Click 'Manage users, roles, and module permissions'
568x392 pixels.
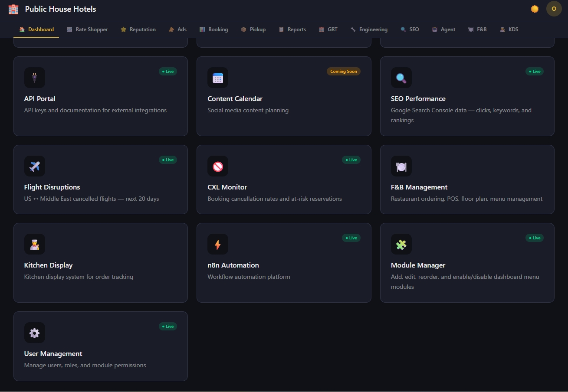coord(85,366)
